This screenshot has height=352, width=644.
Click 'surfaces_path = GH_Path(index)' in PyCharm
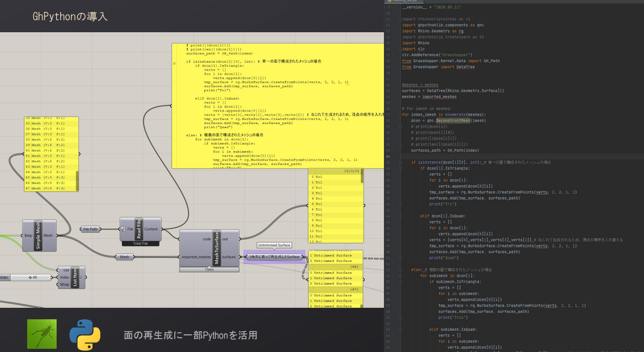pos(445,150)
